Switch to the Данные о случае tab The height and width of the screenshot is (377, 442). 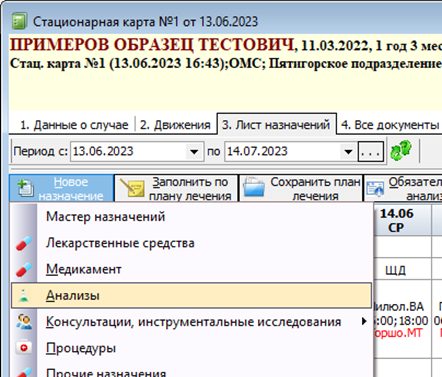pos(74,125)
